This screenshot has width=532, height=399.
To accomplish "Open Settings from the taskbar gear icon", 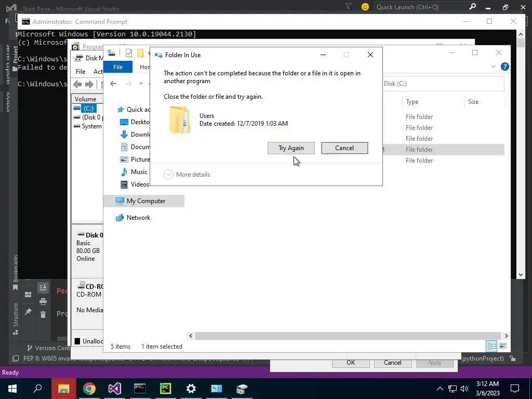I will [x=191, y=389].
